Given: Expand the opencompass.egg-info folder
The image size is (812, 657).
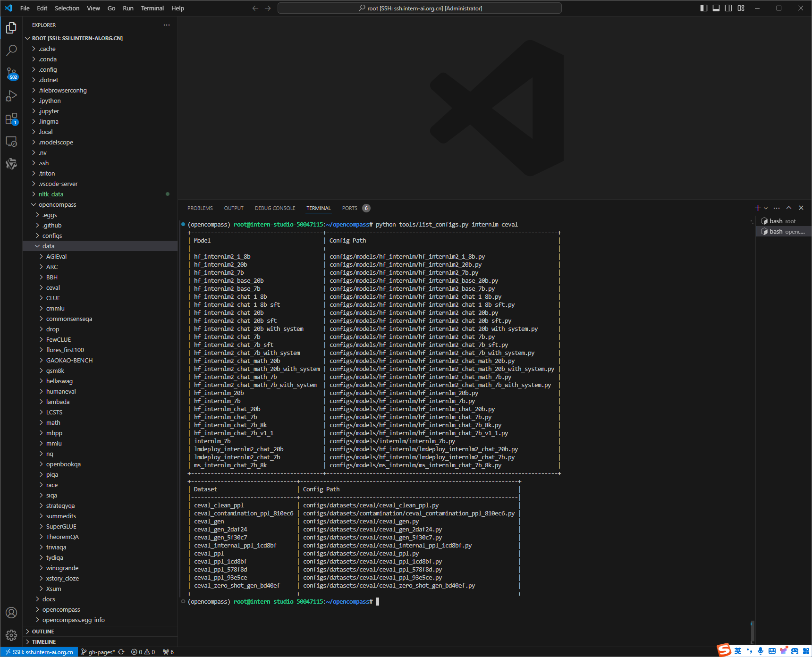Looking at the screenshot, I should 100,620.
